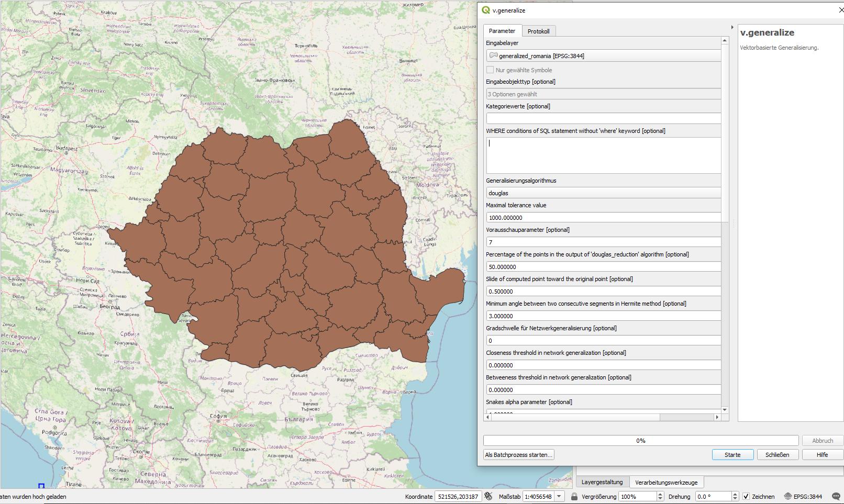Switch to the Parameter tab

click(x=502, y=31)
